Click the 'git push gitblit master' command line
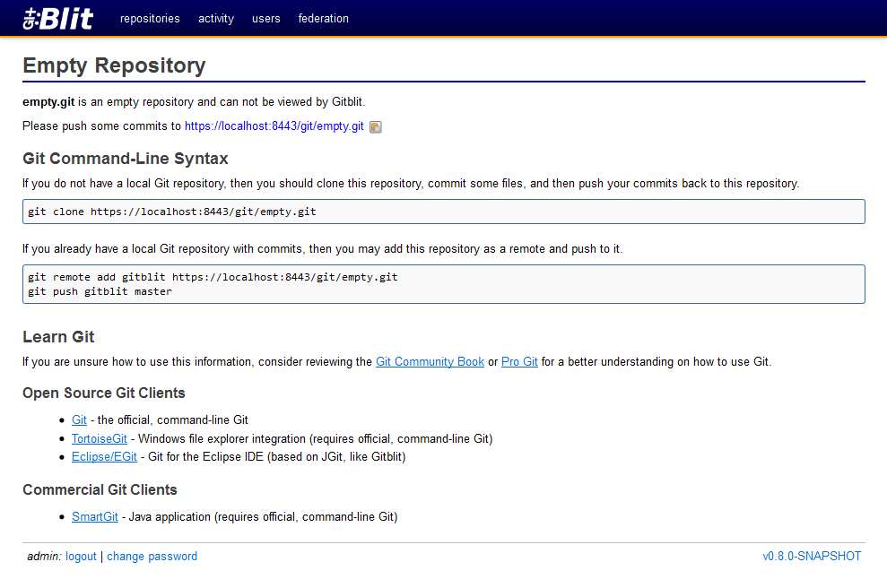887x588 pixels. [100, 291]
